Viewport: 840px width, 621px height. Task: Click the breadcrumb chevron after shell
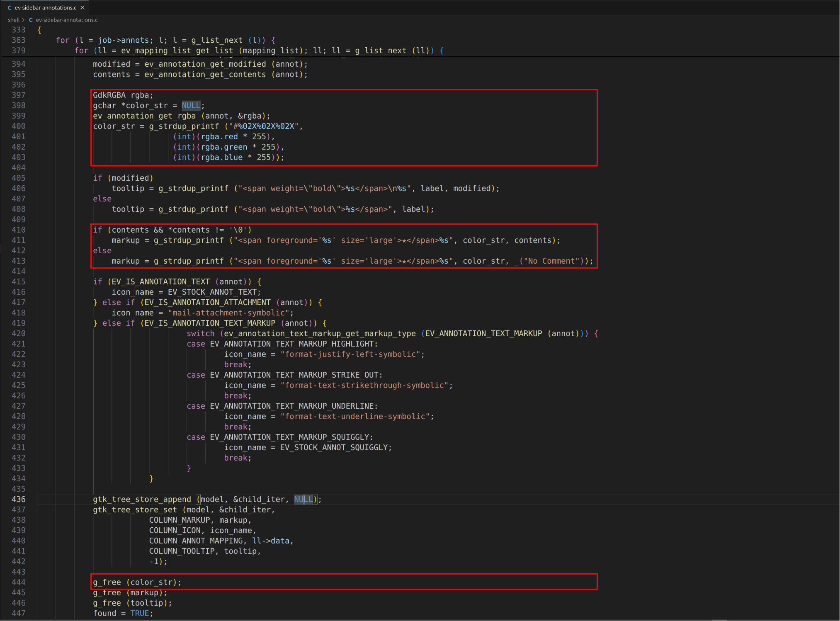click(x=24, y=20)
